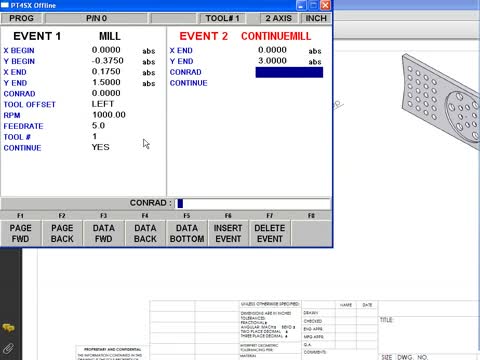Click the INSERT EVENT softkey
The height and width of the screenshot is (360, 480).
pos(228,233)
